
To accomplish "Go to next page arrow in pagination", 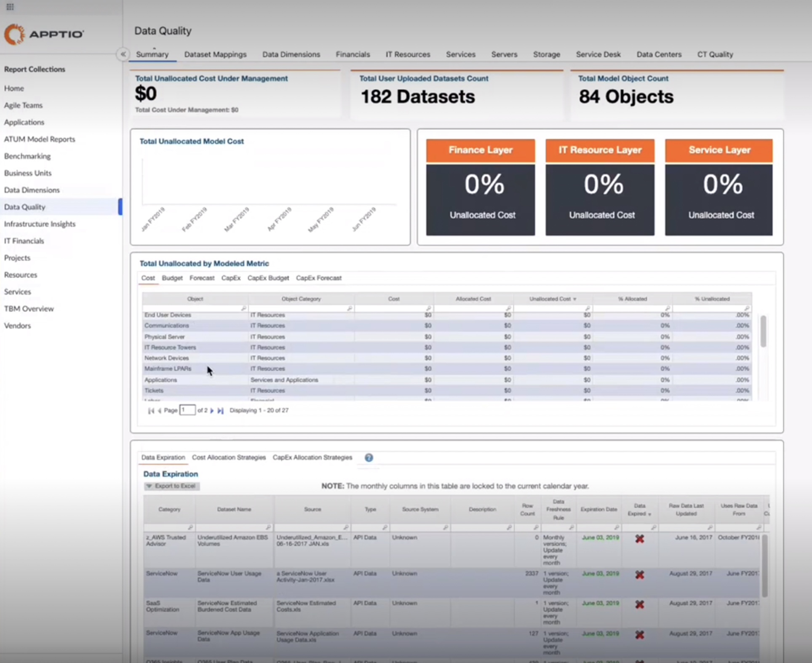I will 212,410.
